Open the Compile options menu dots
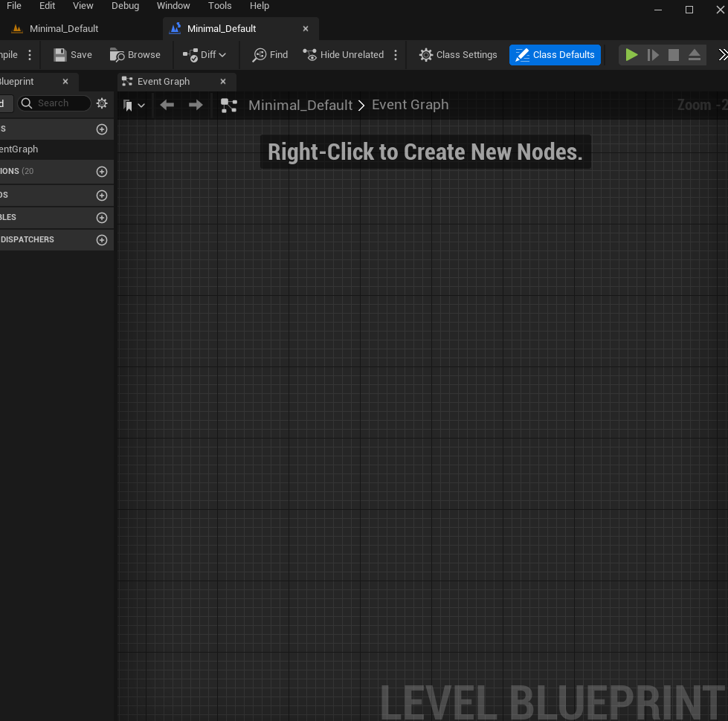The width and height of the screenshot is (728, 721). [x=30, y=55]
